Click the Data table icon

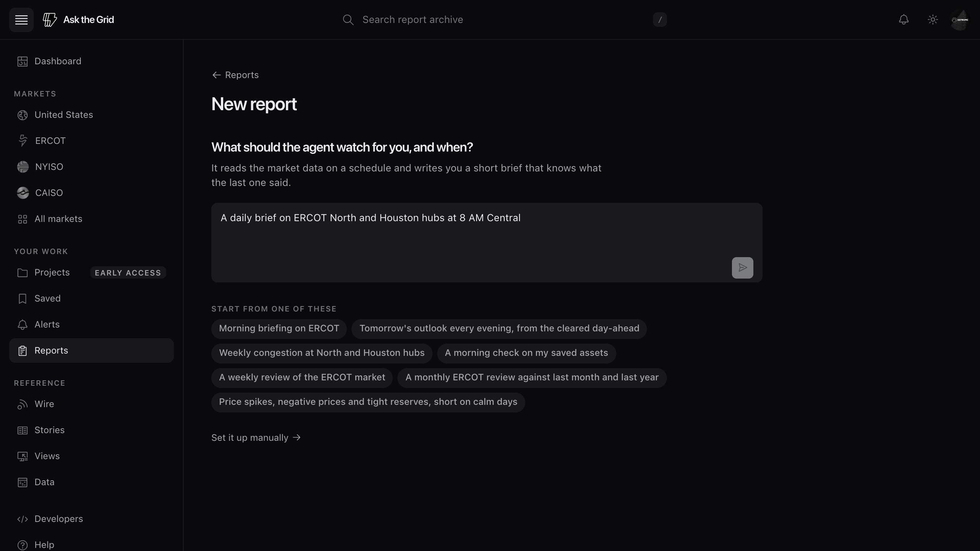23,482
